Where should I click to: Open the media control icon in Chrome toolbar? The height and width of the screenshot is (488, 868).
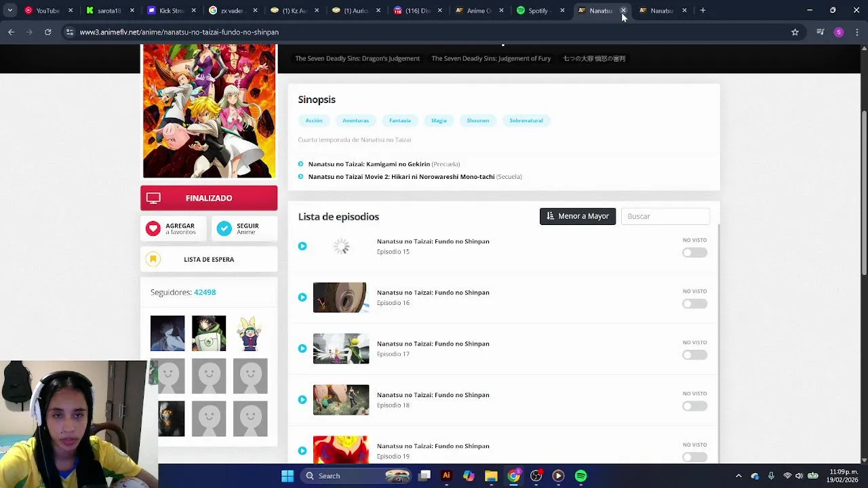click(821, 32)
